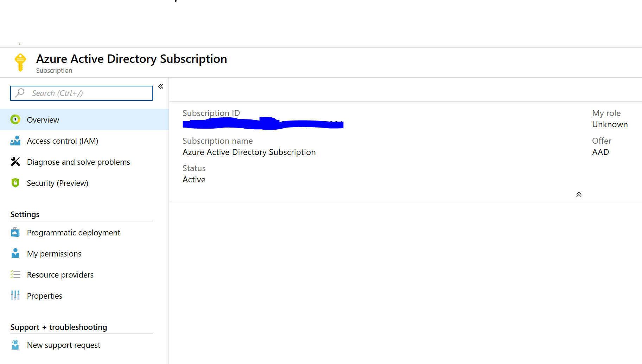Collapse the essentials panel with the chevrons
The image size is (642, 364).
(579, 194)
